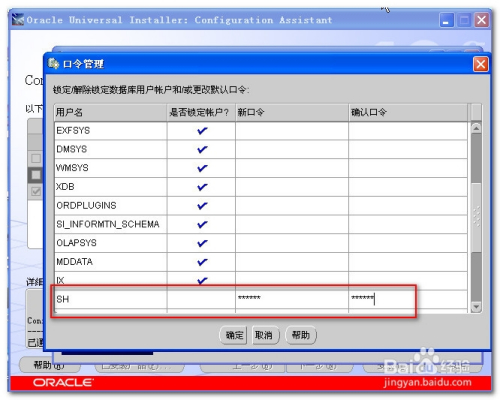The image size is (500, 400).
Task: Click the 用户名 column header
Action: pyautogui.click(x=111, y=112)
